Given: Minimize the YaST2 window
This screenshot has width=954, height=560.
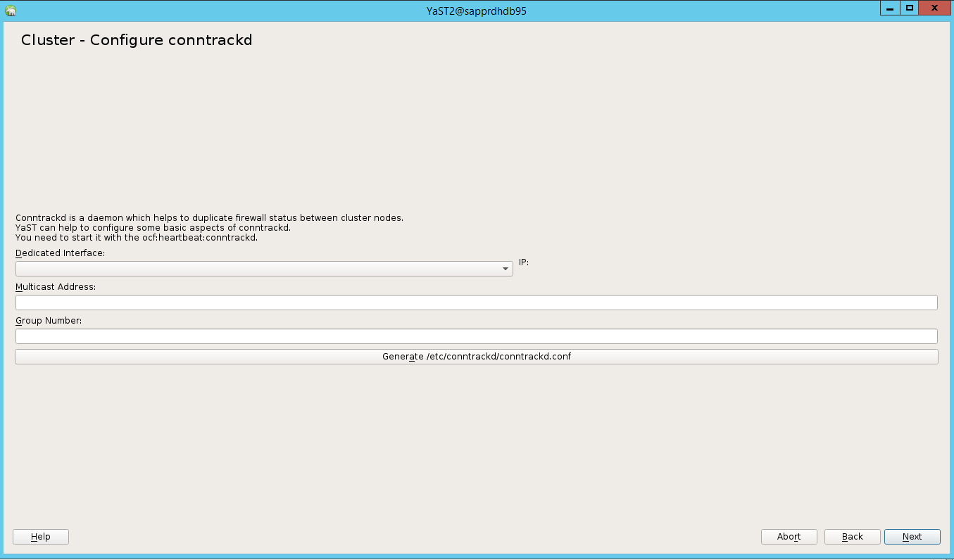Looking at the screenshot, I should [x=889, y=8].
